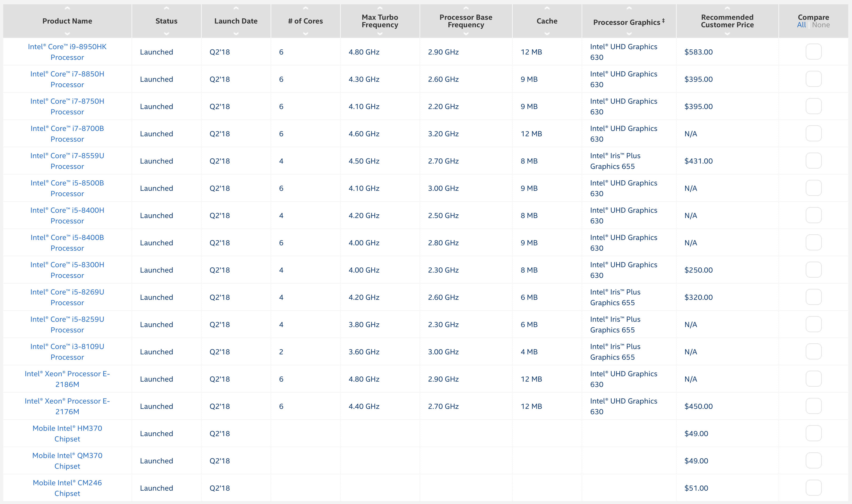The image size is (852, 504).
Task: Select the 4.60 GHz turbo value
Action: pos(364,134)
